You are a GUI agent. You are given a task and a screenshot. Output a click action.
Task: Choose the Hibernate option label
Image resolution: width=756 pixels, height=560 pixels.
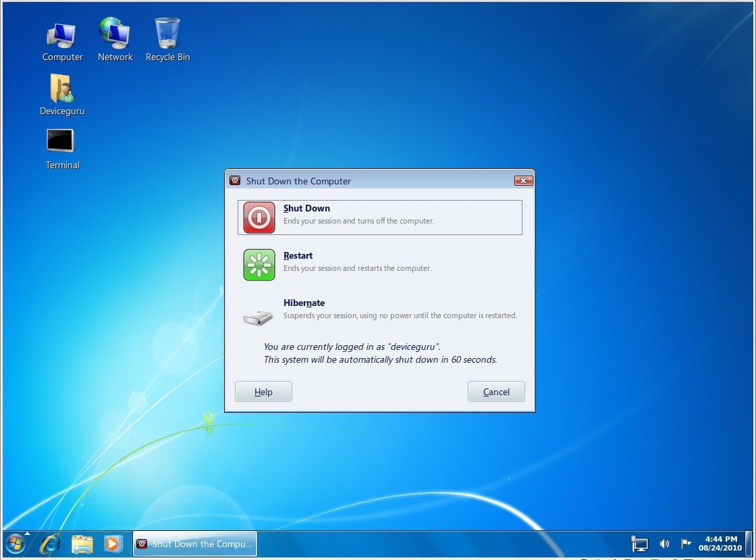(304, 303)
